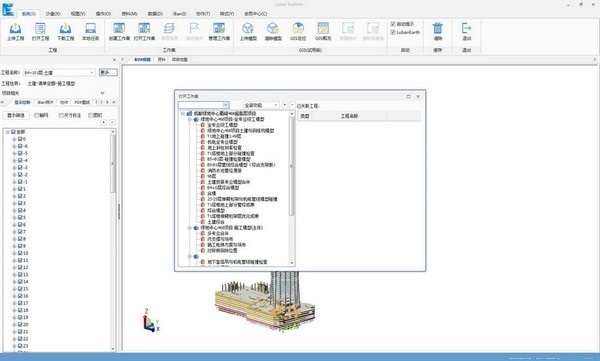Screen dimensions: 600x361
Task: Collapse the 绿地中心468项目 全专业竣工模型 node
Action: pos(190,119)
